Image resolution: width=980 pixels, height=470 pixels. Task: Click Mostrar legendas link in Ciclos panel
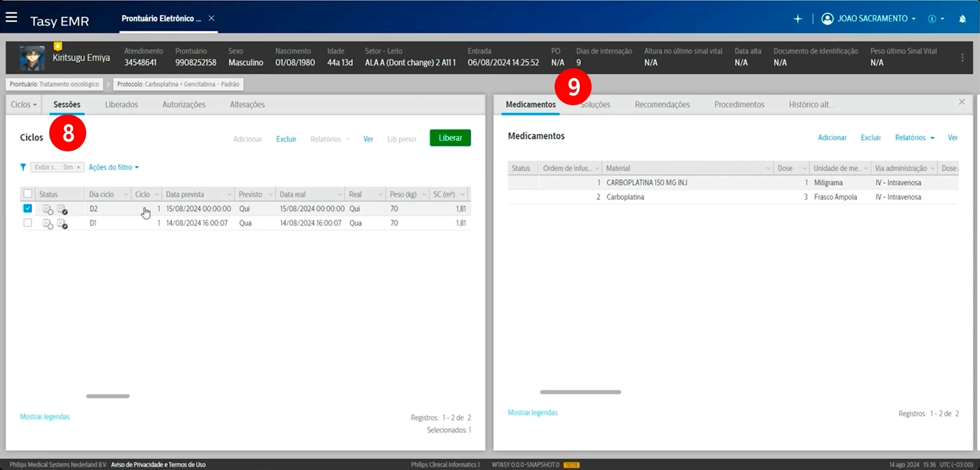click(x=45, y=417)
